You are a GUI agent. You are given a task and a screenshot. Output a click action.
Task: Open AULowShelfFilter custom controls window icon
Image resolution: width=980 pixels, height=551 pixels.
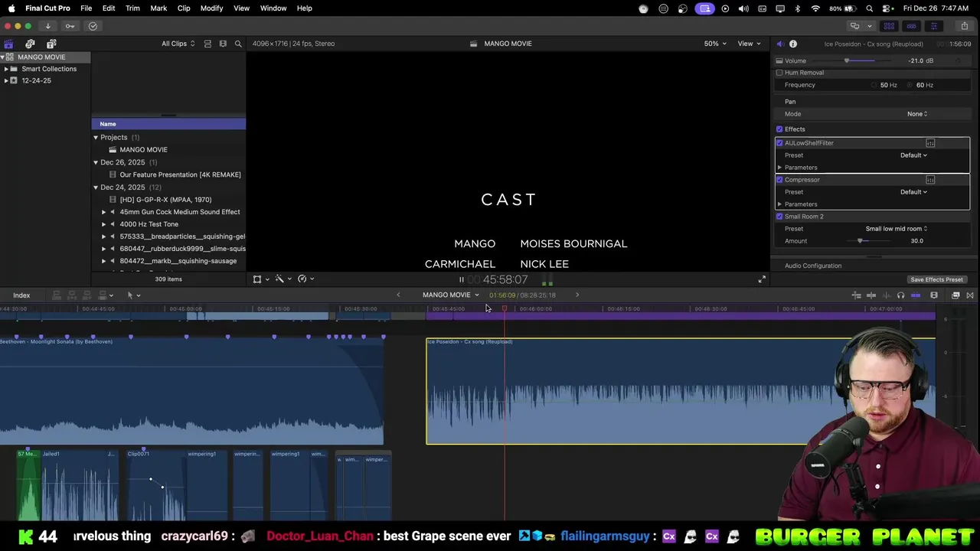(930, 143)
